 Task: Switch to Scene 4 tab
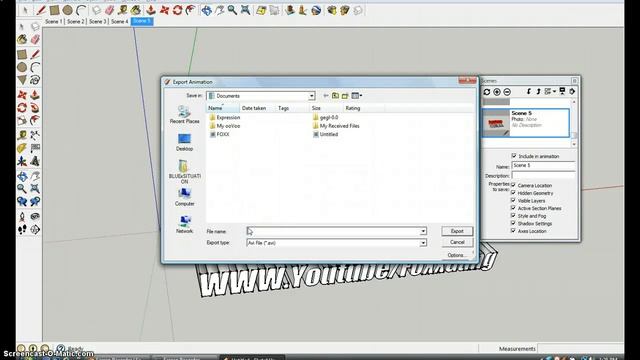(x=120, y=21)
